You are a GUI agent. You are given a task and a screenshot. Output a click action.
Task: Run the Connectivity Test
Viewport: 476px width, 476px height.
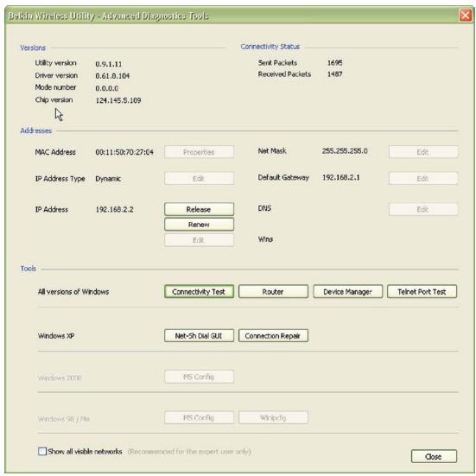pyautogui.click(x=199, y=291)
